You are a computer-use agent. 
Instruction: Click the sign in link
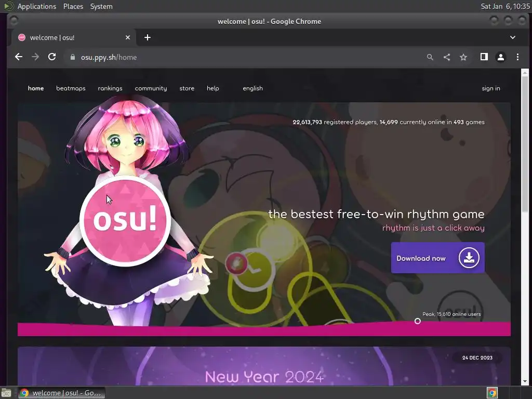tap(491, 88)
